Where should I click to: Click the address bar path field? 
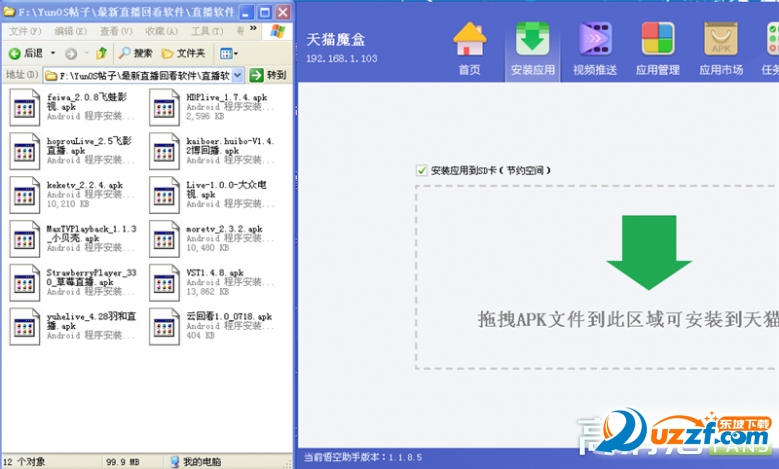coord(138,76)
